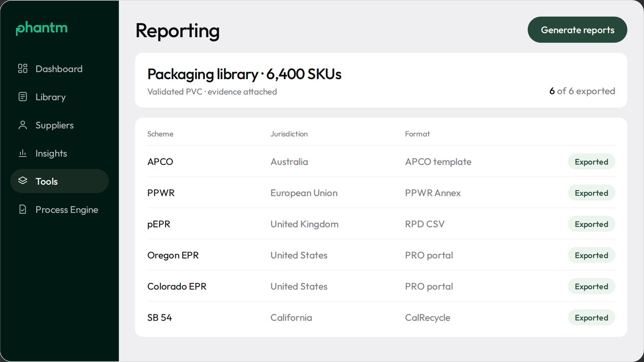Go to the Library section

pos(59,97)
